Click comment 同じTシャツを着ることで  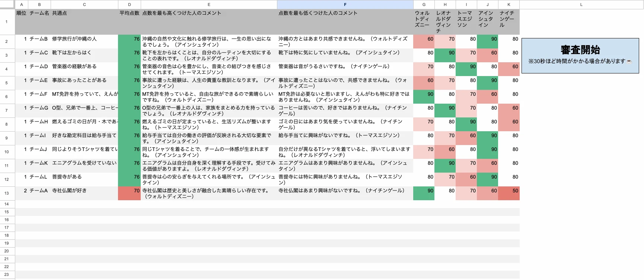[209, 152]
